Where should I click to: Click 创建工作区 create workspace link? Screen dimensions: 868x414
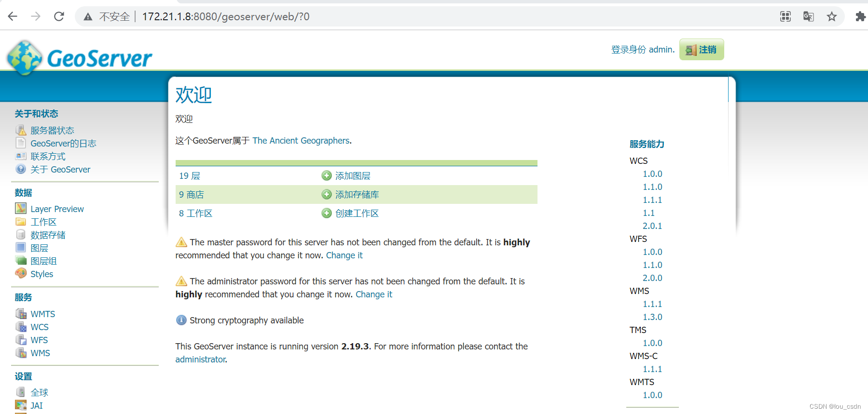click(x=357, y=213)
